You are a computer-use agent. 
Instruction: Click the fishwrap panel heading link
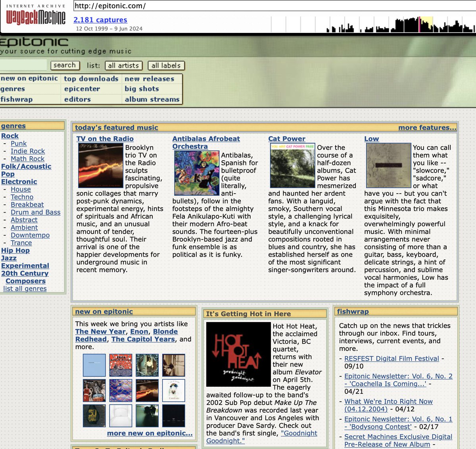353,311
